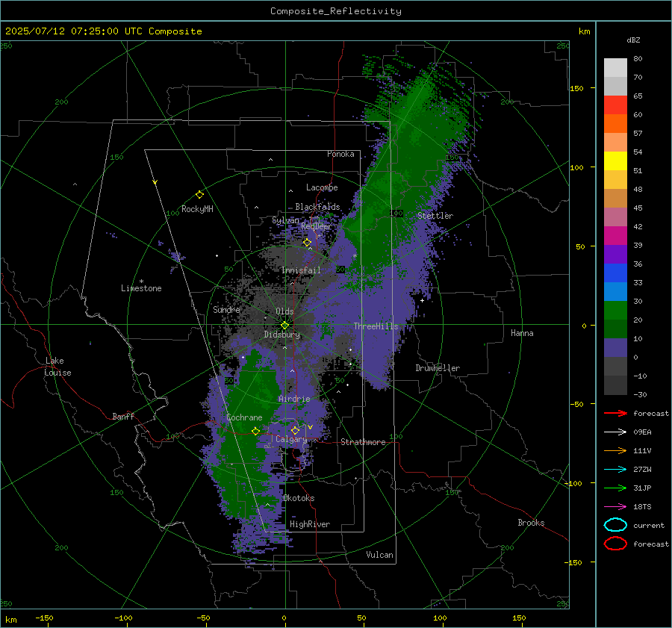The height and width of the screenshot is (628, 672).
Task: Click yellow diamond marker below RedDeer label
Action: point(307,243)
